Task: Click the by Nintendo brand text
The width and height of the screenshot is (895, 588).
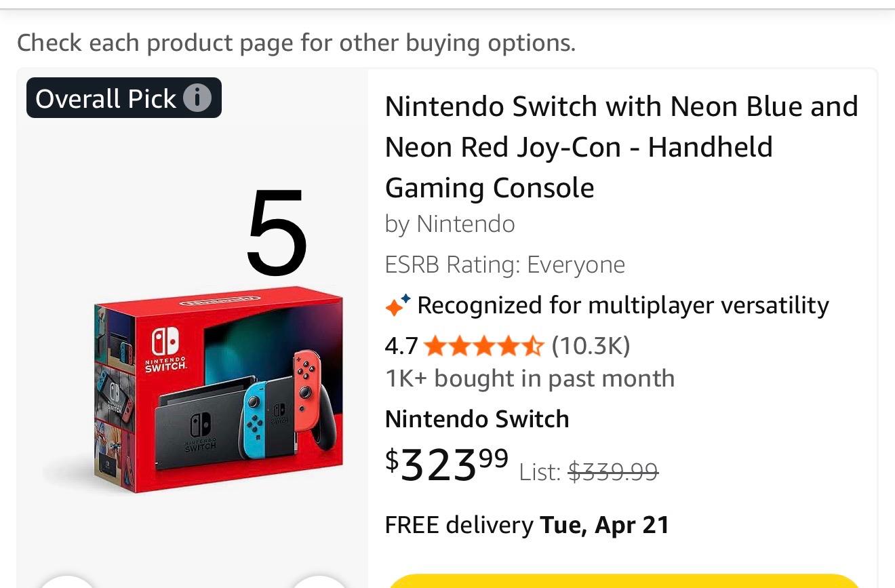Action: click(450, 224)
